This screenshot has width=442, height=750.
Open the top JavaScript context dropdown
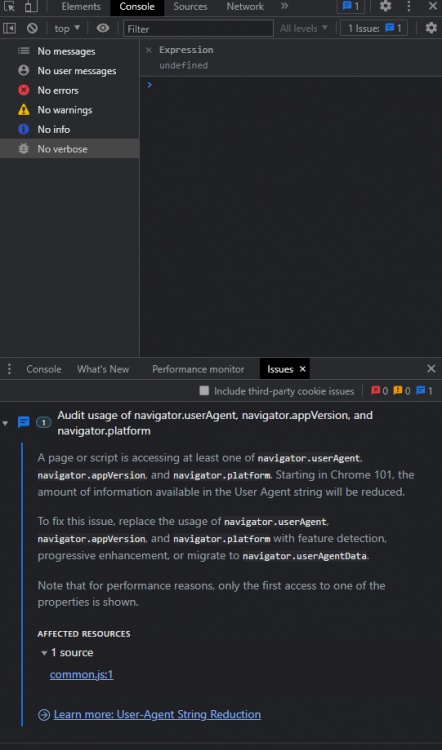(x=67, y=28)
